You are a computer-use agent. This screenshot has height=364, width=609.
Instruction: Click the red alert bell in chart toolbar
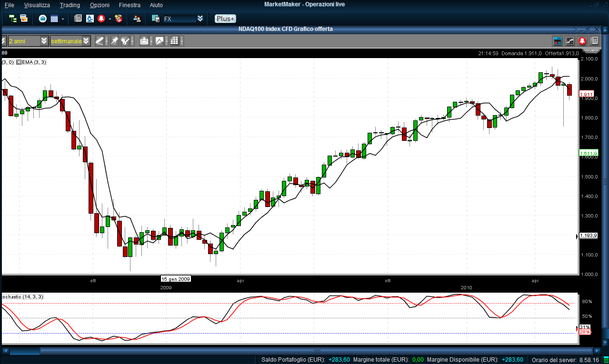pyautogui.click(x=582, y=41)
